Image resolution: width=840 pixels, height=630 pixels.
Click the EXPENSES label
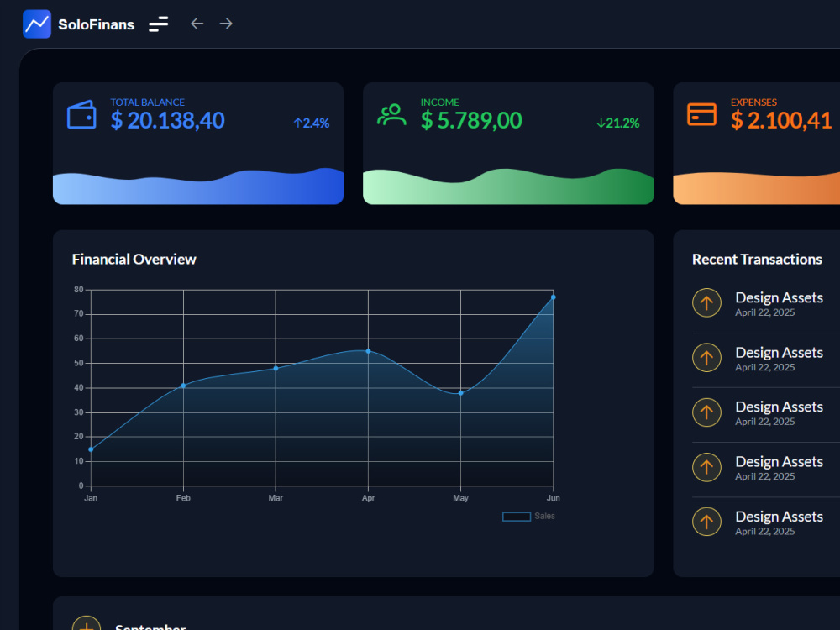[753, 102]
